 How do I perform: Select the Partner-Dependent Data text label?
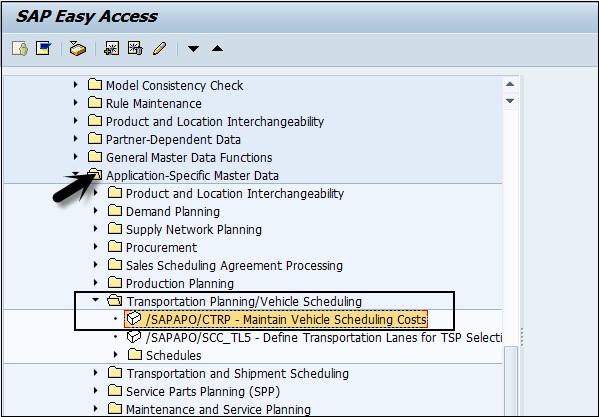click(173, 139)
